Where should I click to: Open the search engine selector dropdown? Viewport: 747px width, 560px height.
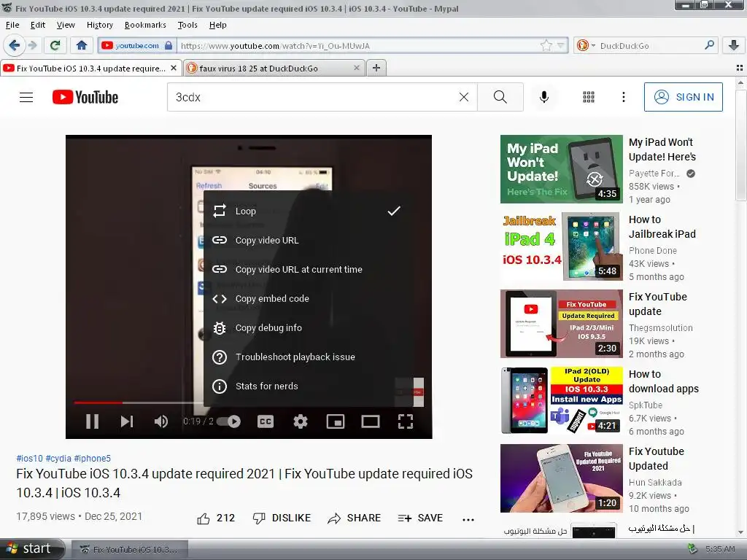586,45
